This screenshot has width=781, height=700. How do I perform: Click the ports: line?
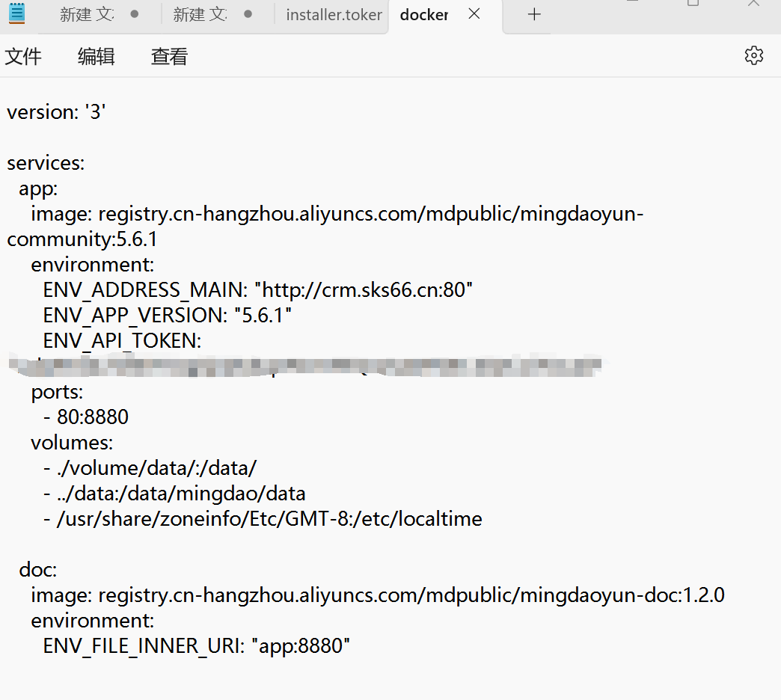pos(57,392)
